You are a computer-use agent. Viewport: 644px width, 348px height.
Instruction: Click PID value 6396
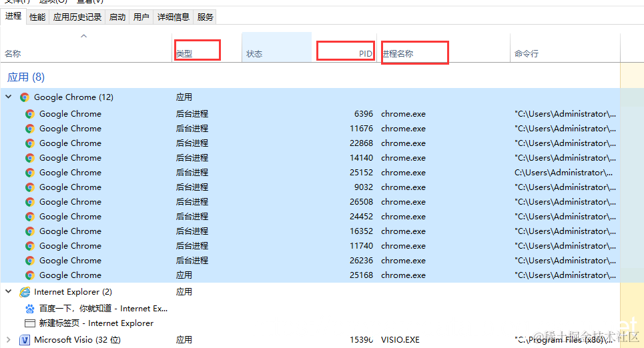pos(364,114)
